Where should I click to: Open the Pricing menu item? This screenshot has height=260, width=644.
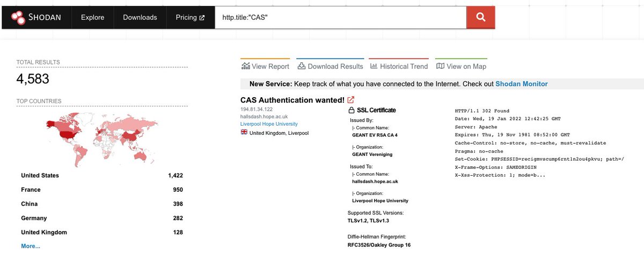(190, 17)
